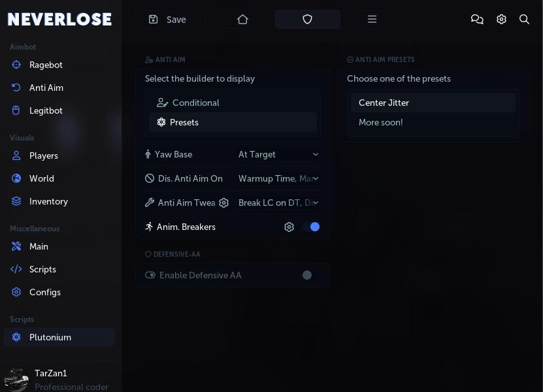This screenshot has height=392, width=543.
Task: Click the Dis. Anti Aim On prohibited icon
Action: (x=150, y=178)
